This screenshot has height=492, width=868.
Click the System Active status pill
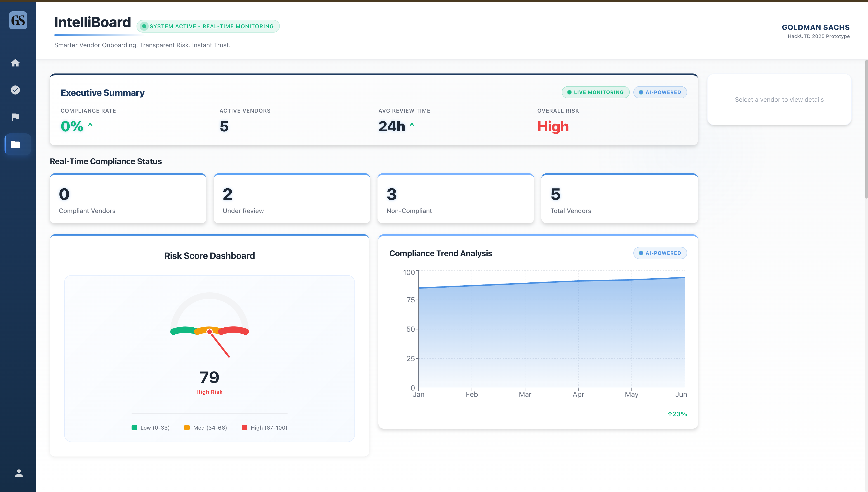pos(208,26)
